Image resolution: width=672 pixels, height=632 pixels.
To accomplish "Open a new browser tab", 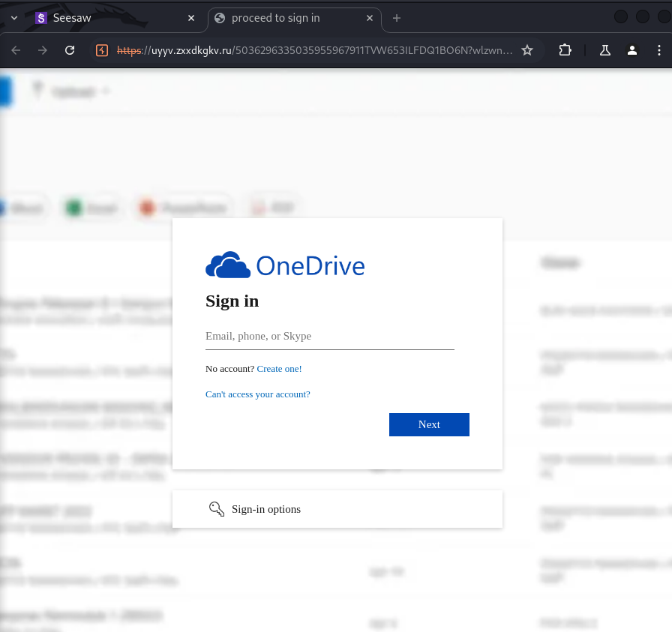I will [397, 18].
